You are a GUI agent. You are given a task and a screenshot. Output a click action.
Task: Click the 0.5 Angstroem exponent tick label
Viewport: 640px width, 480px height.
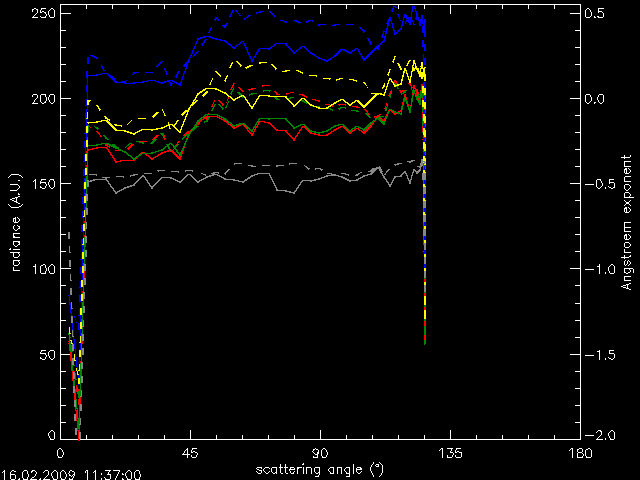pos(596,14)
